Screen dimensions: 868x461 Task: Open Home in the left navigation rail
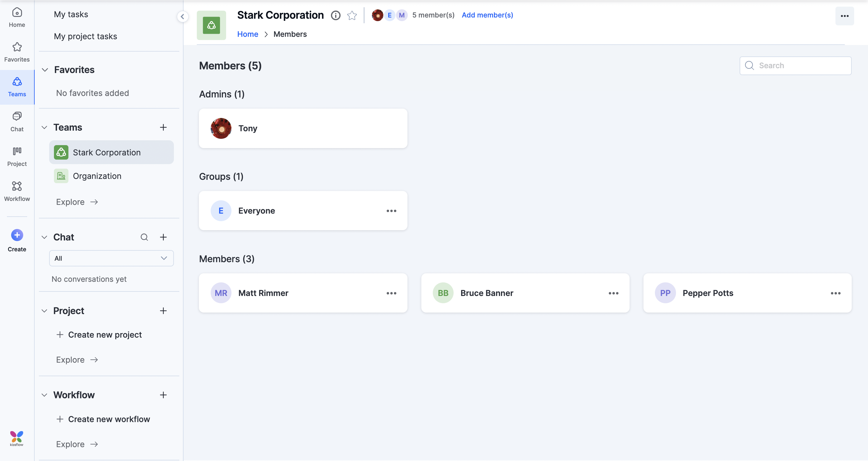coord(17,17)
